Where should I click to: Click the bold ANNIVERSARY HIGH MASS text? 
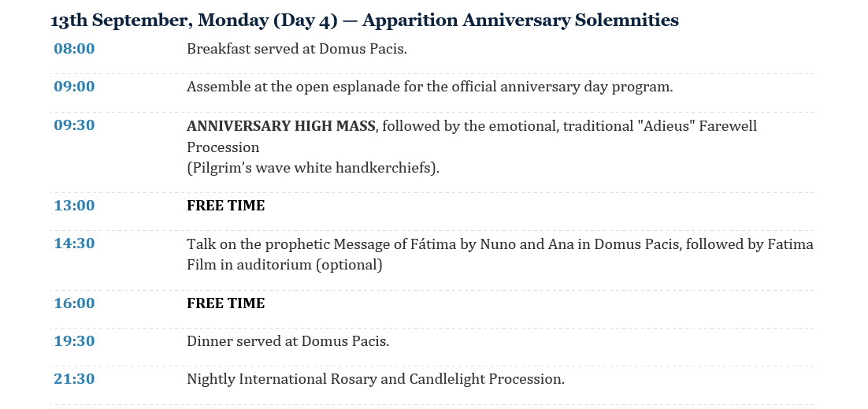[280, 126]
